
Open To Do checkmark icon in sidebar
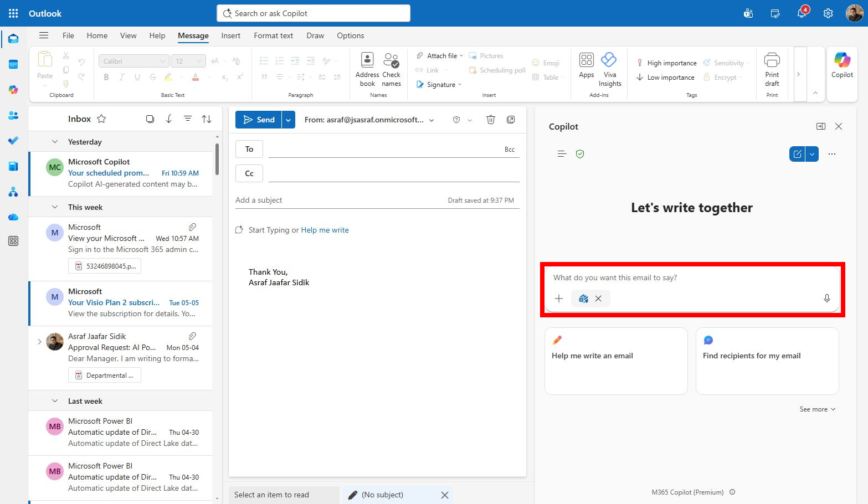(13, 141)
